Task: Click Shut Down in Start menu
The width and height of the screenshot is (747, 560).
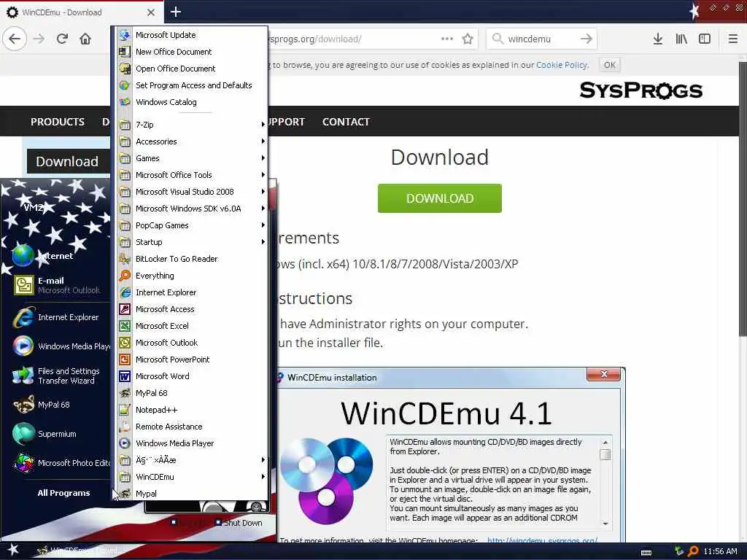Action: [x=239, y=522]
